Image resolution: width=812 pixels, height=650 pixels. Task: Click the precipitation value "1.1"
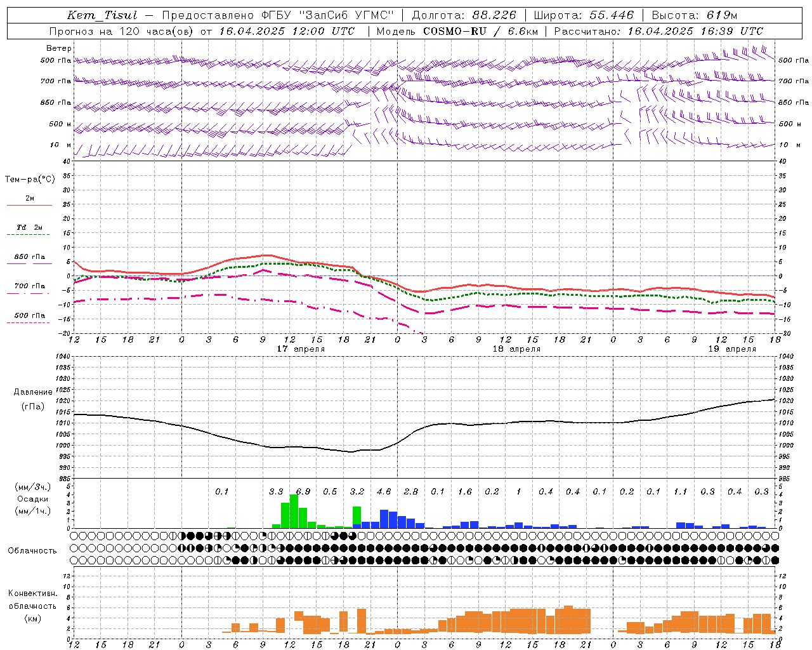pyautogui.click(x=681, y=491)
